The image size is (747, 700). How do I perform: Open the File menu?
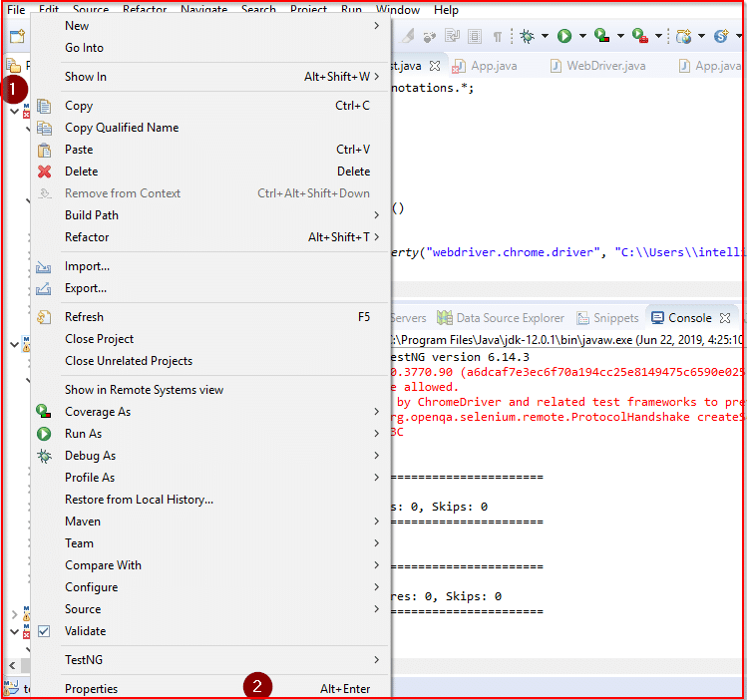click(16, 10)
